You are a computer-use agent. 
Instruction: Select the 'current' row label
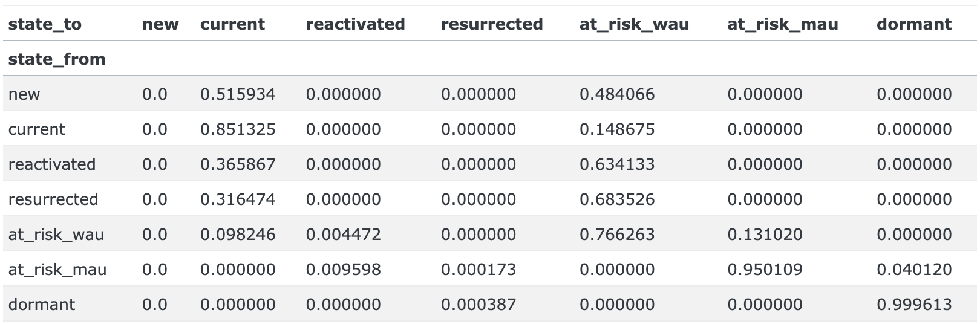click(37, 129)
